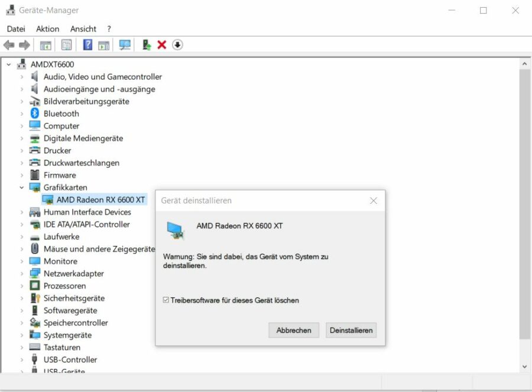Uncheck Treibersoftware für dieses Gerät löschen
532x392 pixels.
point(164,300)
